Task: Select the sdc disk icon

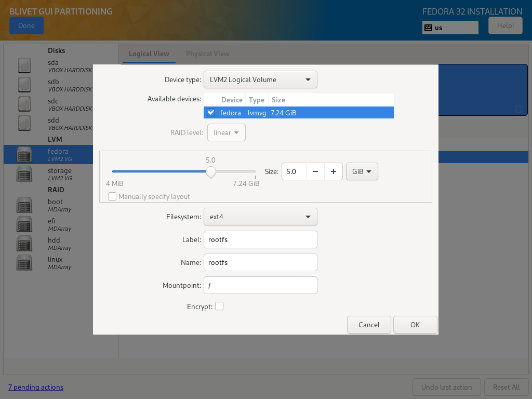Action: [x=24, y=104]
